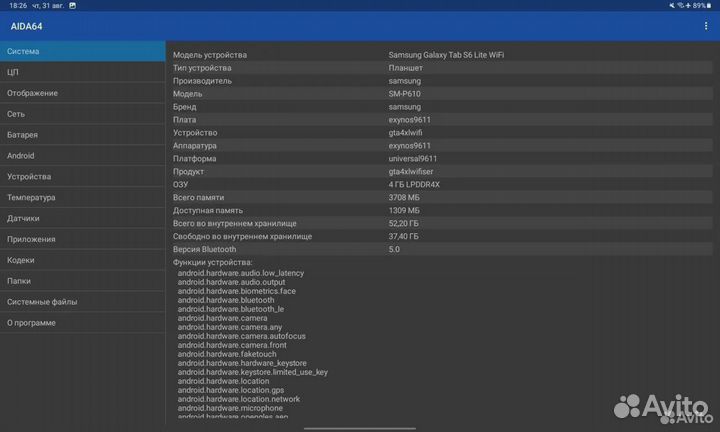This screenshot has height=432, width=720.
Task: Open the Папки section
Action: pos(83,281)
